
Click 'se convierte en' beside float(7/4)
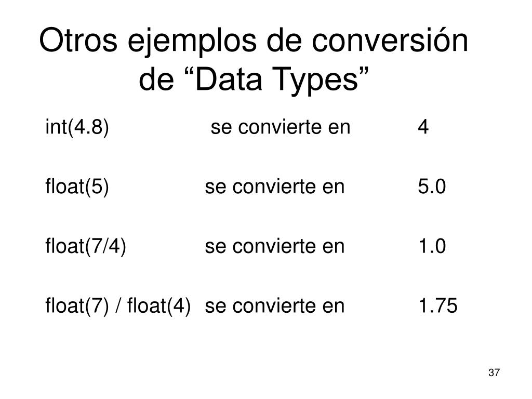click(274, 246)
